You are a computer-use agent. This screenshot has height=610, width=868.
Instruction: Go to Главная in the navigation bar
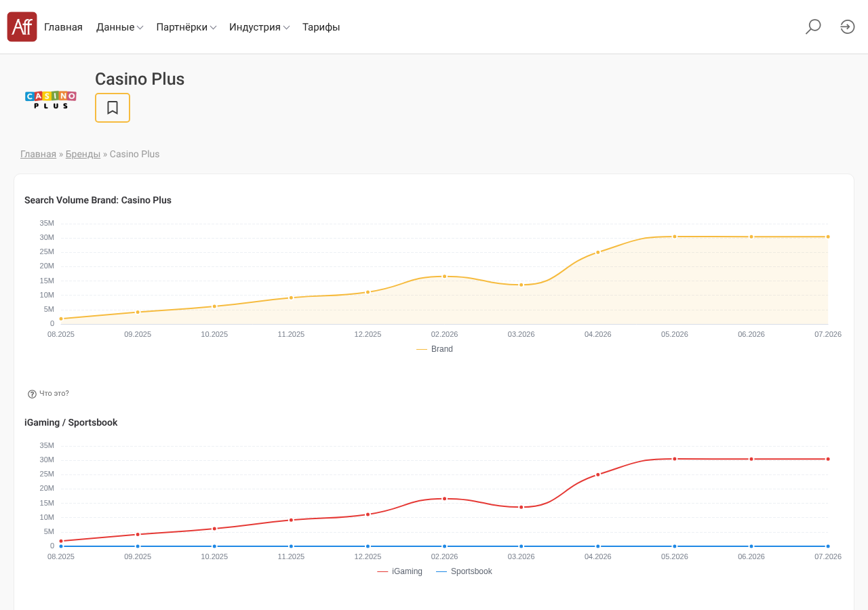63,27
